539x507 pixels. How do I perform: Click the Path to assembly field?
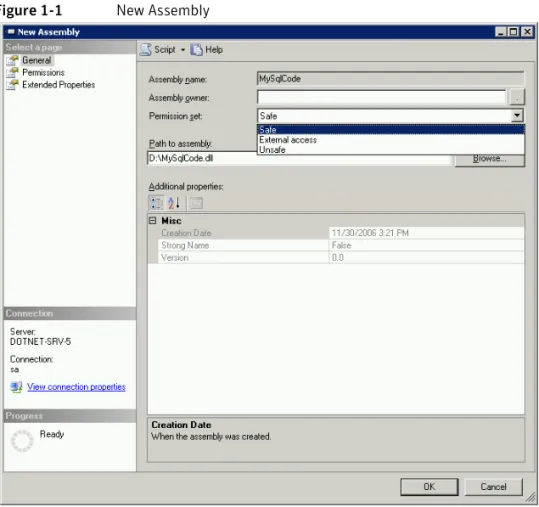click(x=299, y=158)
